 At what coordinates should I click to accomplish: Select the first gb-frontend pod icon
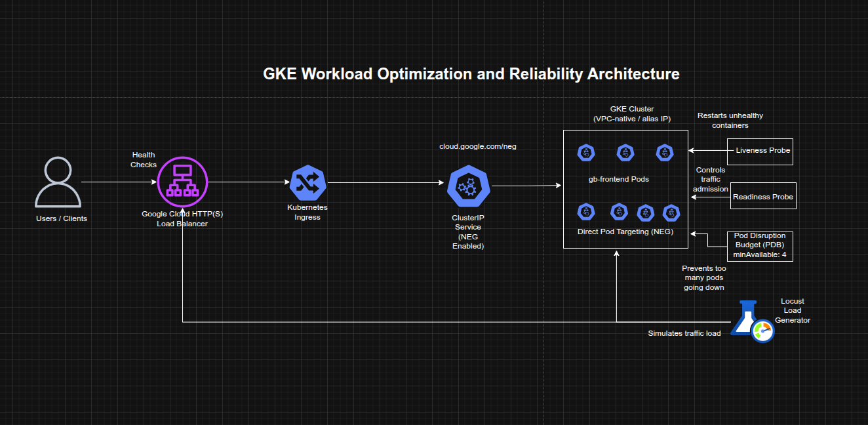tap(585, 152)
